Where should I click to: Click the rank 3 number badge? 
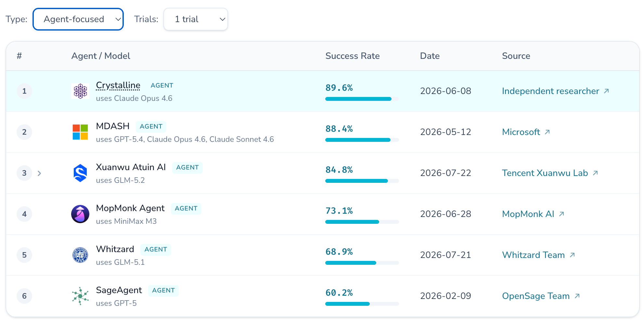click(24, 173)
